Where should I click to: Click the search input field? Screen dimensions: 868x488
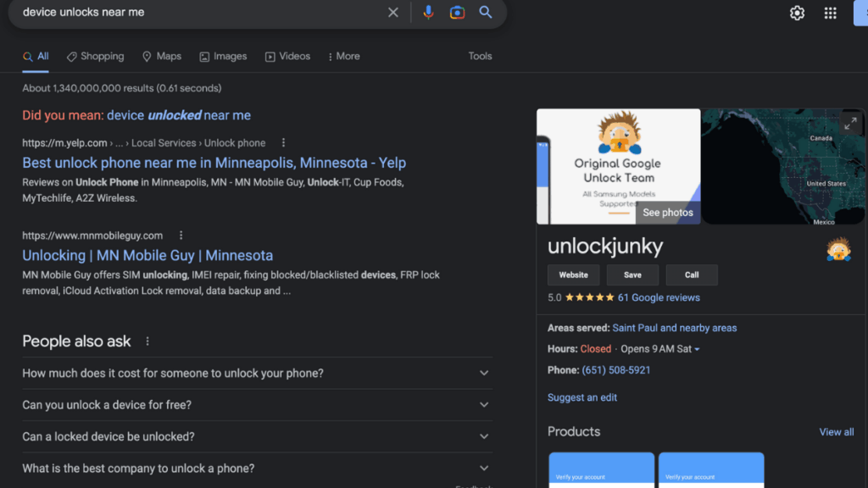click(x=202, y=12)
